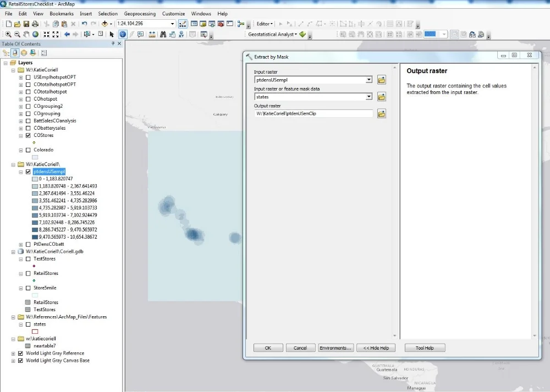
Task: Click the Add Data icon
Action: (105, 24)
